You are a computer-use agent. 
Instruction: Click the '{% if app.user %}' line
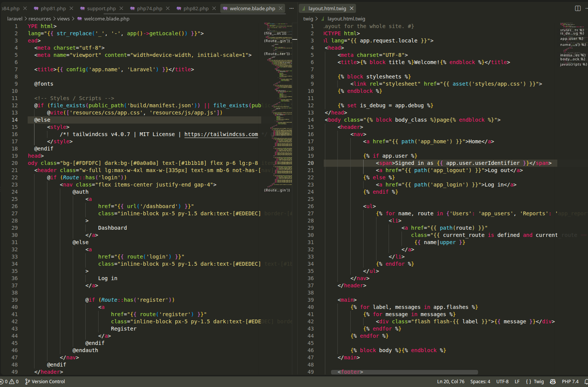pos(390,156)
